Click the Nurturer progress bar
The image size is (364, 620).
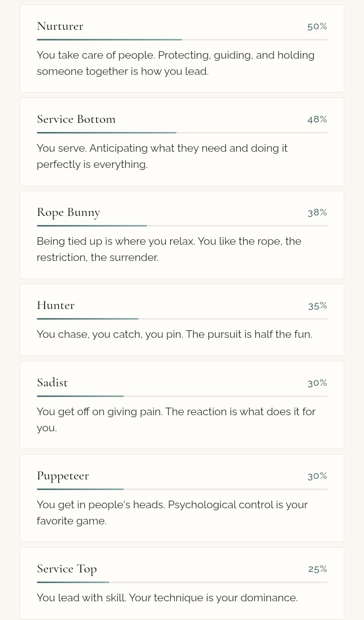pos(182,39)
